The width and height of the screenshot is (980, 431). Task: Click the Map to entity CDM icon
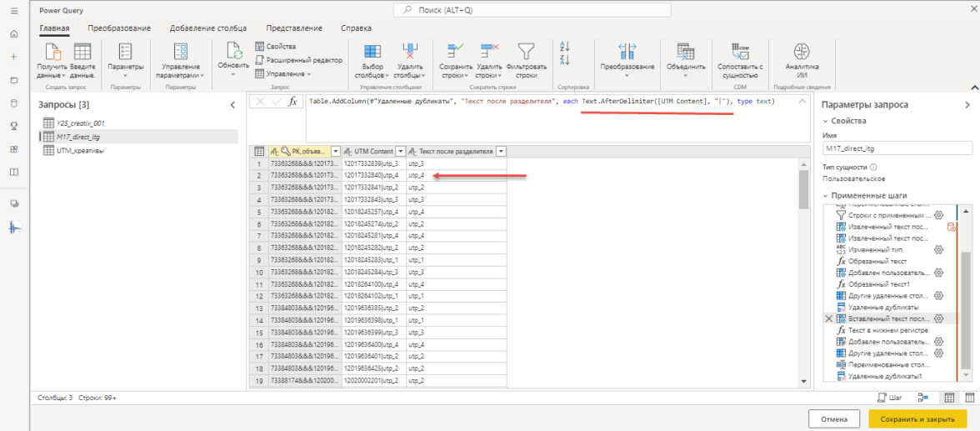740,50
